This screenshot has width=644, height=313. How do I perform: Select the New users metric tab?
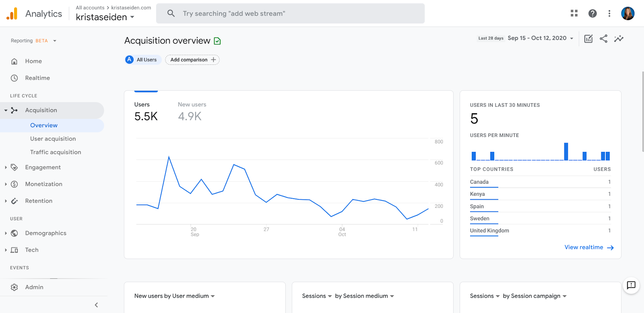(192, 111)
